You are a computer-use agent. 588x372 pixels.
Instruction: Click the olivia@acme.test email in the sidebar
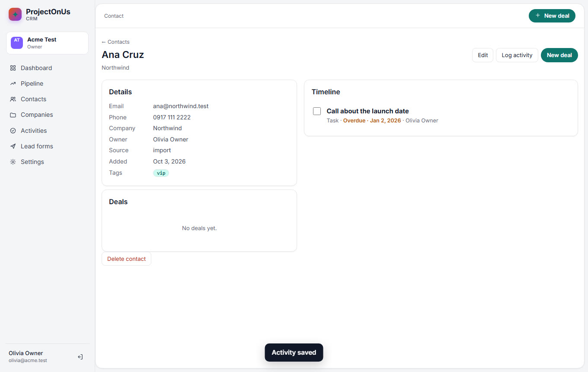point(28,360)
